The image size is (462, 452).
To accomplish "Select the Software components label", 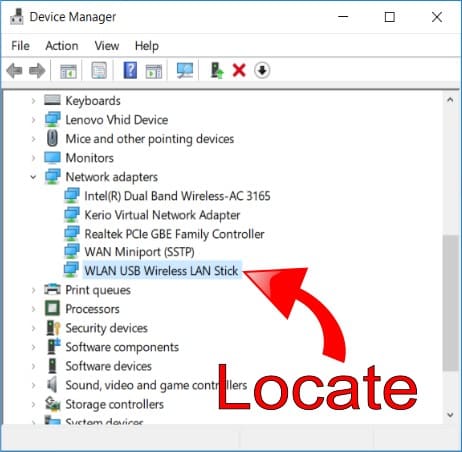I will click(122, 347).
